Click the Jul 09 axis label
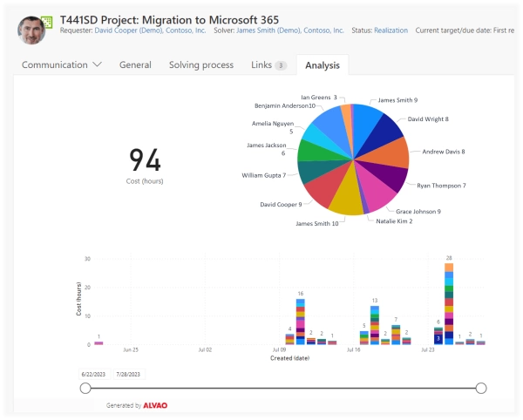The width and height of the screenshot is (523, 420). (x=279, y=349)
